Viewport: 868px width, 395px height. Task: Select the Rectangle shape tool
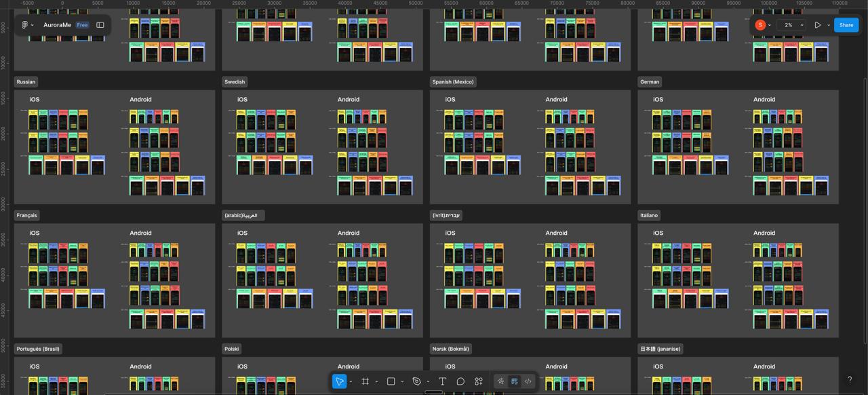click(391, 381)
